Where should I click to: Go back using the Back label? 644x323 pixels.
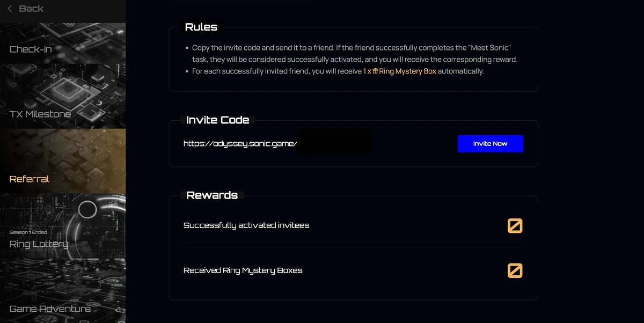tap(31, 9)
